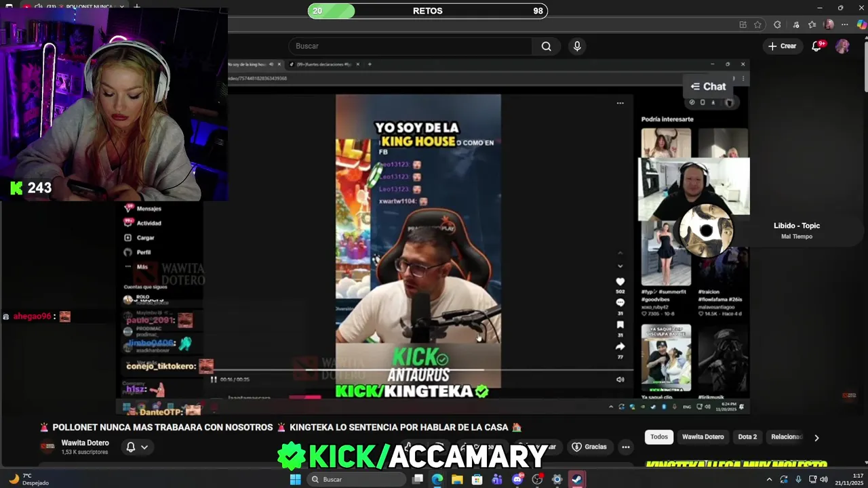This screenshot has width=868, height=488.
Task: Click Cargar in TikTok sidebar
Action: point(140,238)
